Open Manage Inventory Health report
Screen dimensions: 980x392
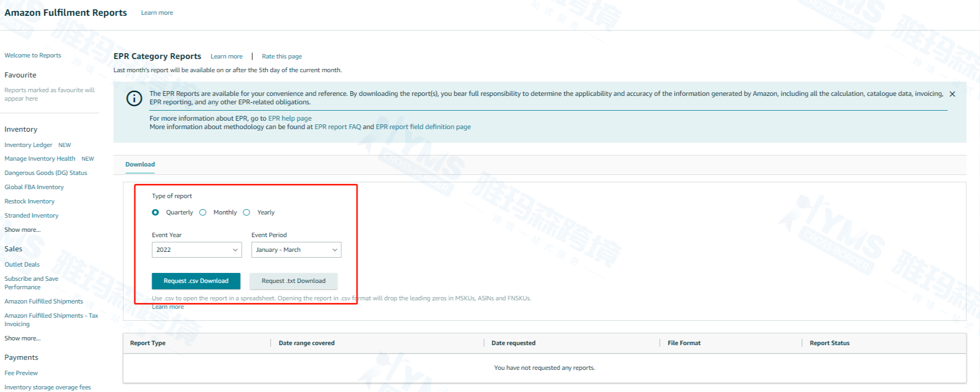tap(40, 159)
